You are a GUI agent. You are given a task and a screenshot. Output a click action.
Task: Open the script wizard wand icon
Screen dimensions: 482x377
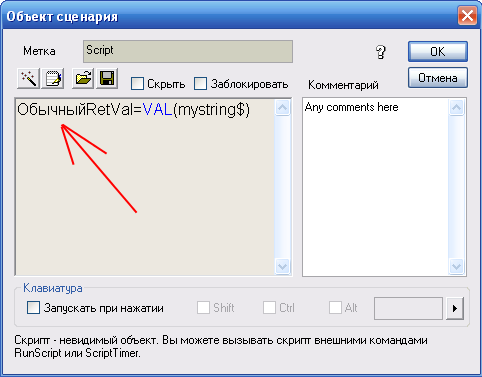point(29,79)
